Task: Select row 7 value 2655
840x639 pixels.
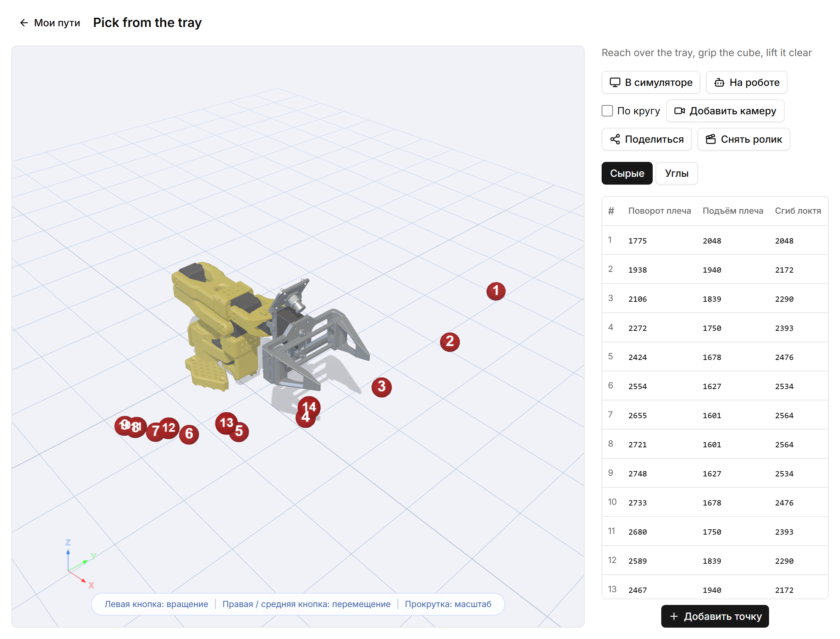Action: point(637,415)
